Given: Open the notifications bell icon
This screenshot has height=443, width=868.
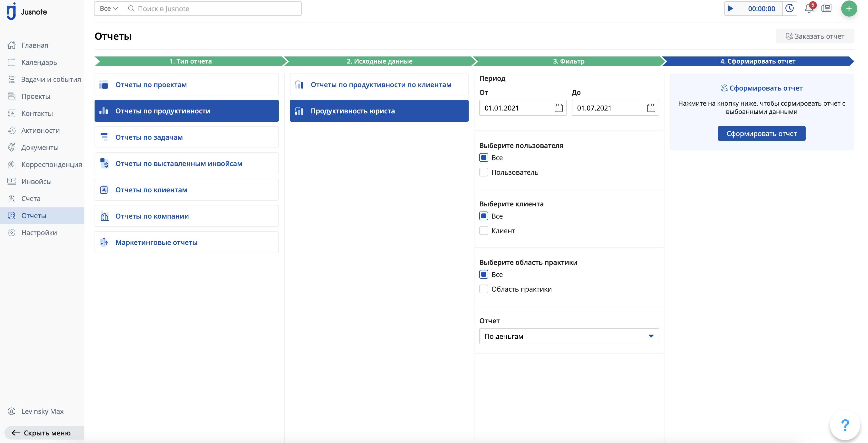Looking at the screenshot, I should pyautogui.click(x=809, y=9).
